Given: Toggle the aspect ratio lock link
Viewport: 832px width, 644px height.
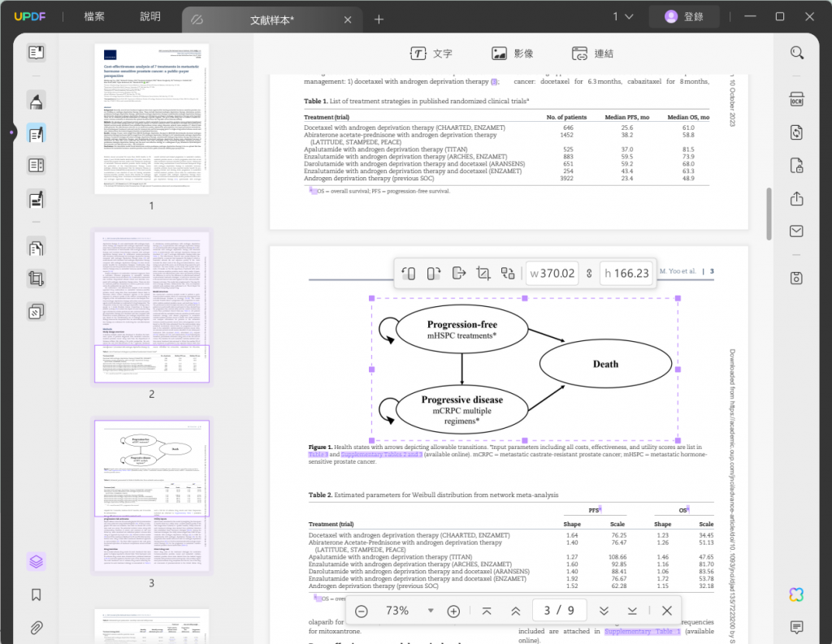Looking at the screenshot, I should click(x=589, y=273).
